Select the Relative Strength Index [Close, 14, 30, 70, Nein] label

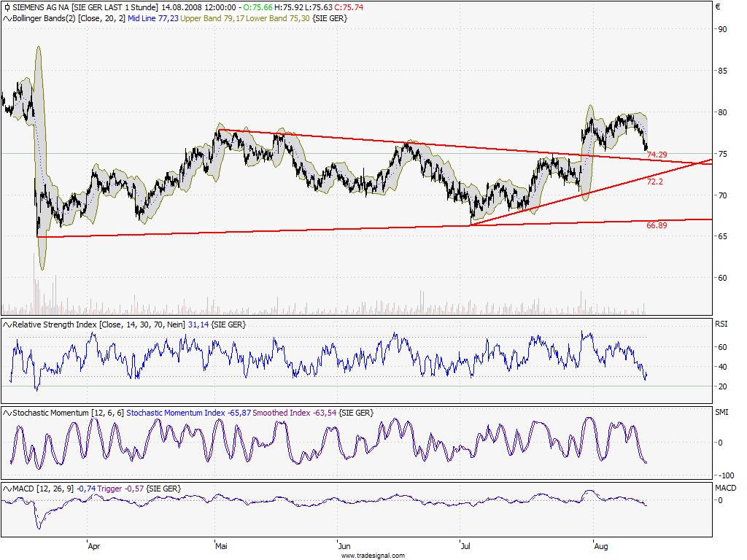click(x=99, y=324)
